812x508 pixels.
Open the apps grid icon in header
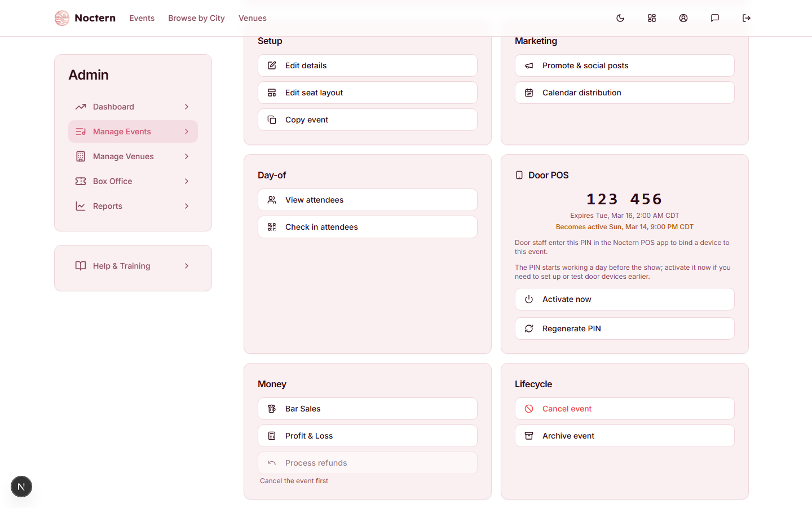coord(652,18)
